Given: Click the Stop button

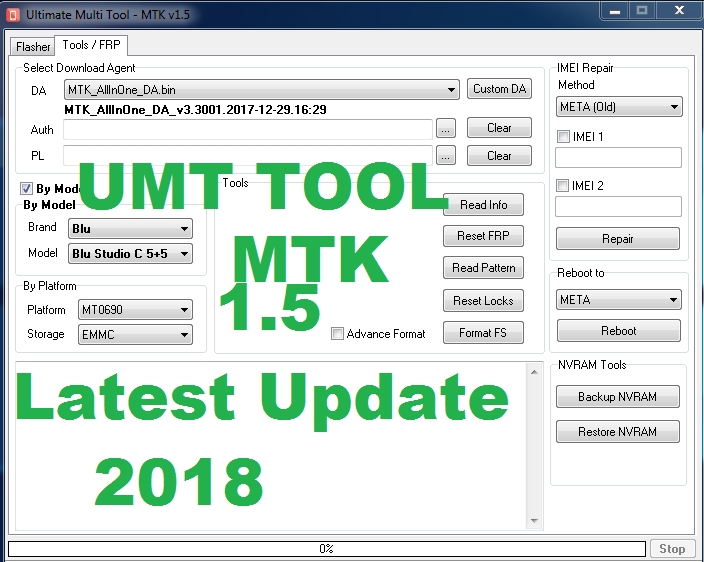Looking at the screenshot, I should pos(672,549).
